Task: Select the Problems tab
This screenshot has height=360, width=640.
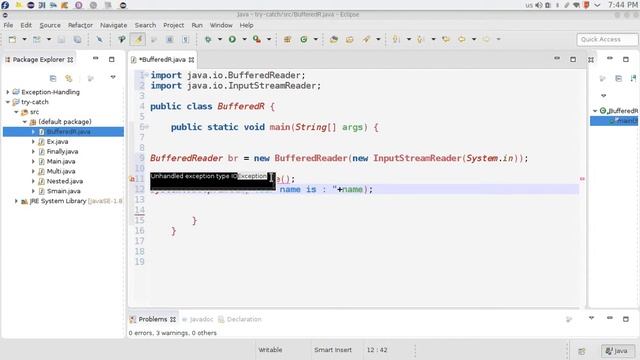Action: (x=153, y=319)
